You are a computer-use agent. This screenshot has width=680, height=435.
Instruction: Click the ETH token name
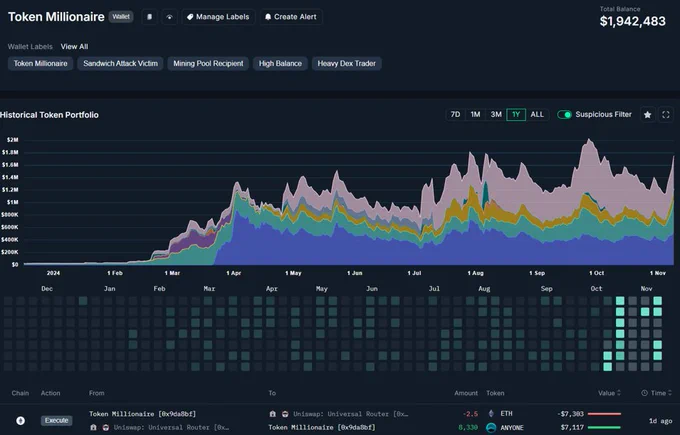point(507,414)
